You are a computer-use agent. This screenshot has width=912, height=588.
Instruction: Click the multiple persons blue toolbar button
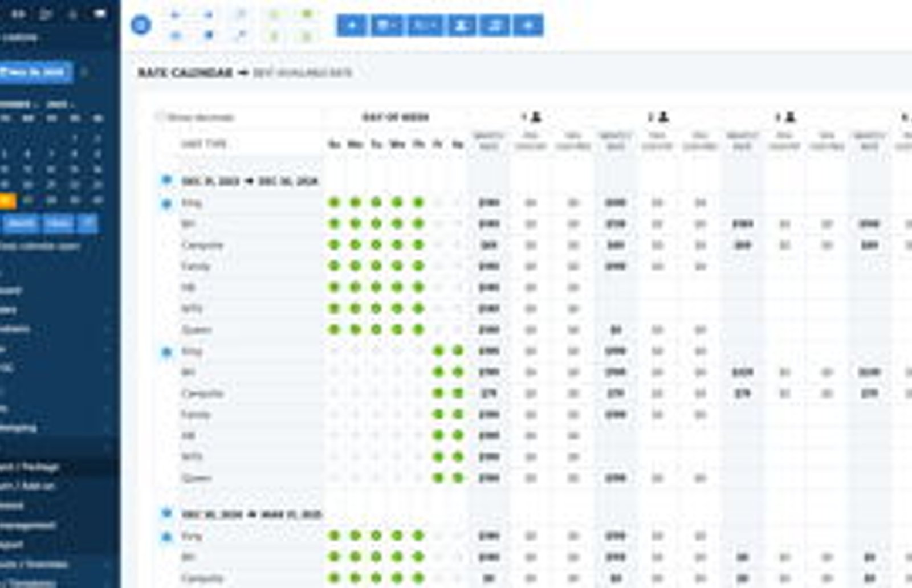(x=494, y=25)
